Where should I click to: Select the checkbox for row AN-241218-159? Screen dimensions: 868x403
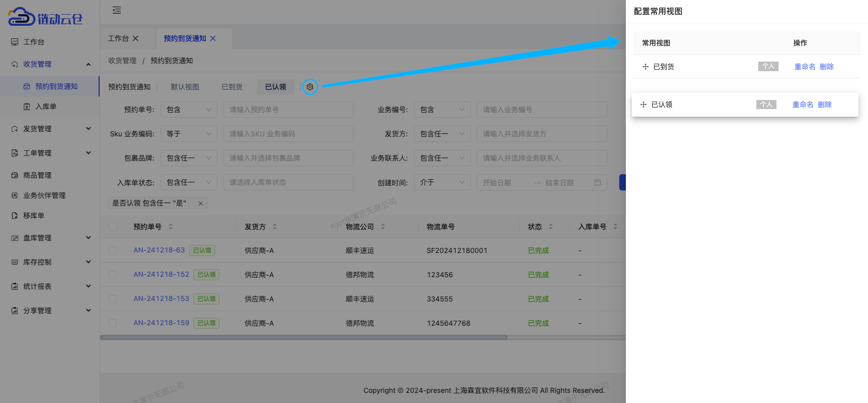[113, 323]
